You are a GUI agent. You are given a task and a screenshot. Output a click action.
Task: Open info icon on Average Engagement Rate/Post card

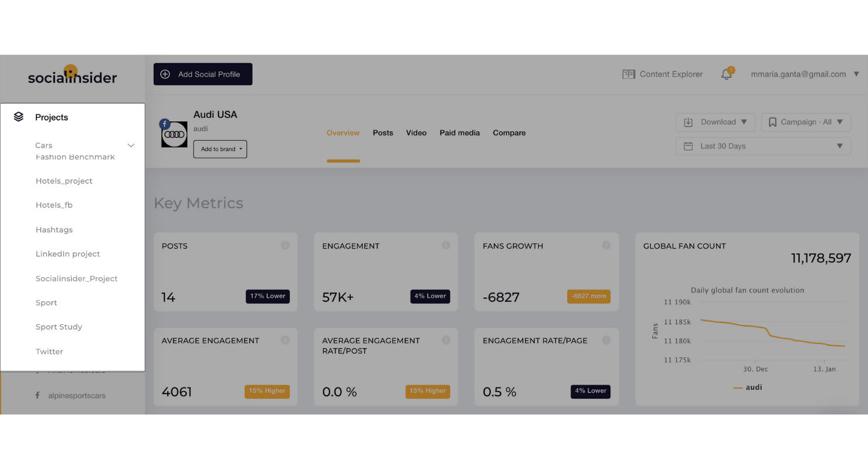tap(446, 340)
